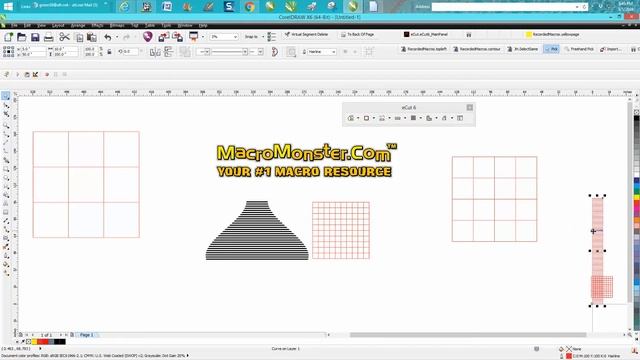This screenshot has height=360, width=640.
Task: Open Google Chrome from the taskbar
Action: click(x=249, y=7)
